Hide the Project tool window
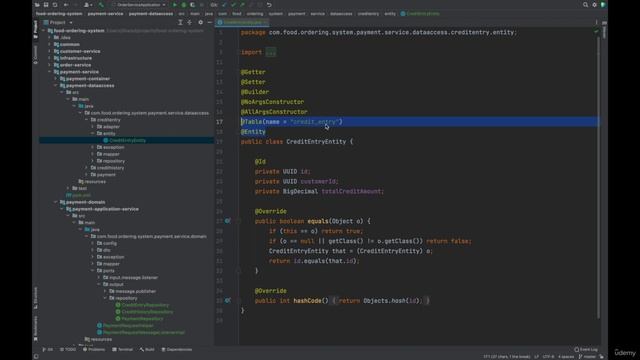 pos(209,22)
